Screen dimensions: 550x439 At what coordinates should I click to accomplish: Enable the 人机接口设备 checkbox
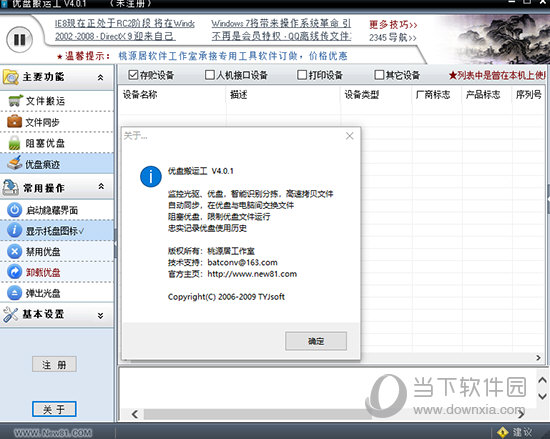[209, 75]
